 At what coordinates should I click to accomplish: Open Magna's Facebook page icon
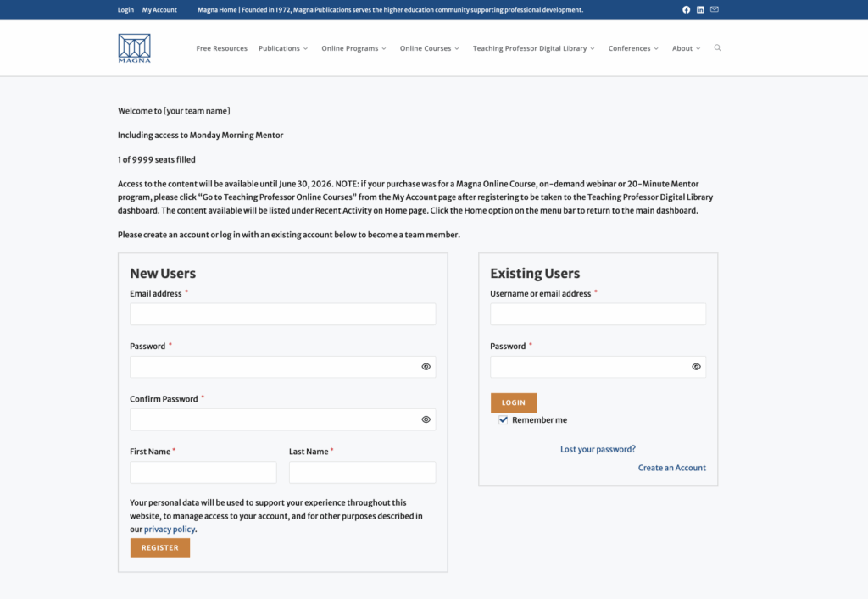point(687,9)
